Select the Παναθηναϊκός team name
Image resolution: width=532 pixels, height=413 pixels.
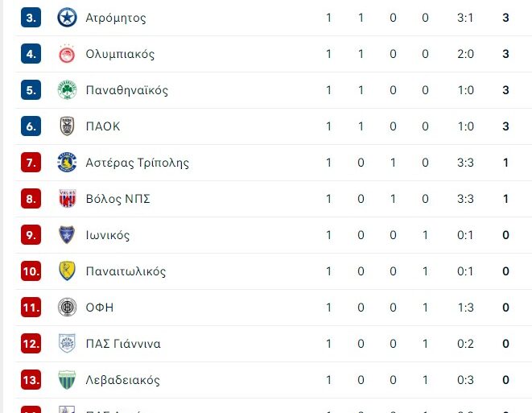click(126, 90)
